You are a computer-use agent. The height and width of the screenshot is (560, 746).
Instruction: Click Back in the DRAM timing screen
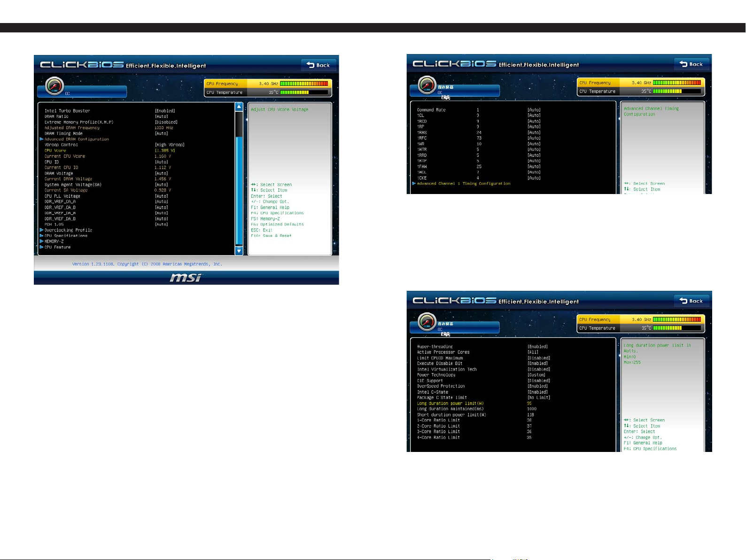(692, 64)
